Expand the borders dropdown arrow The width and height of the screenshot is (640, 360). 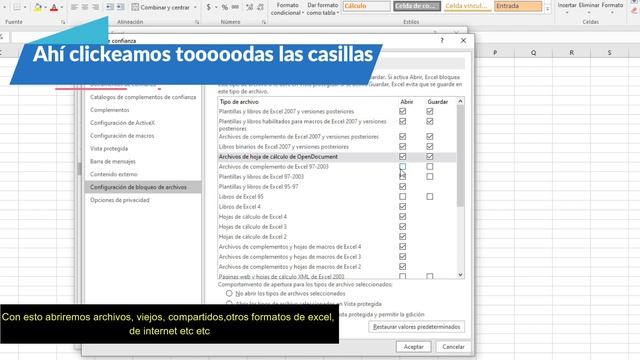click(25, 7)
